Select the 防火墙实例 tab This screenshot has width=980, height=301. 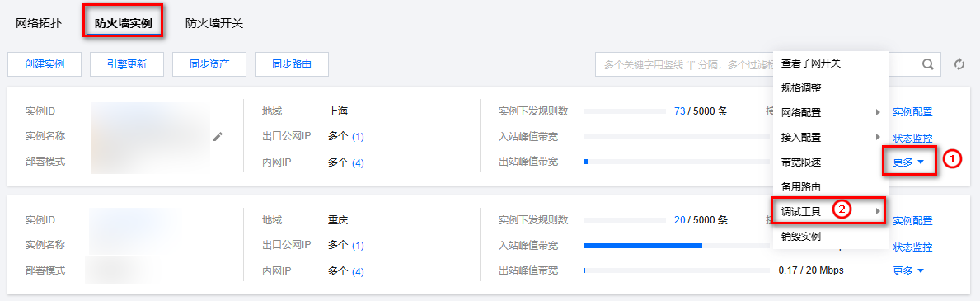(123, 24)
